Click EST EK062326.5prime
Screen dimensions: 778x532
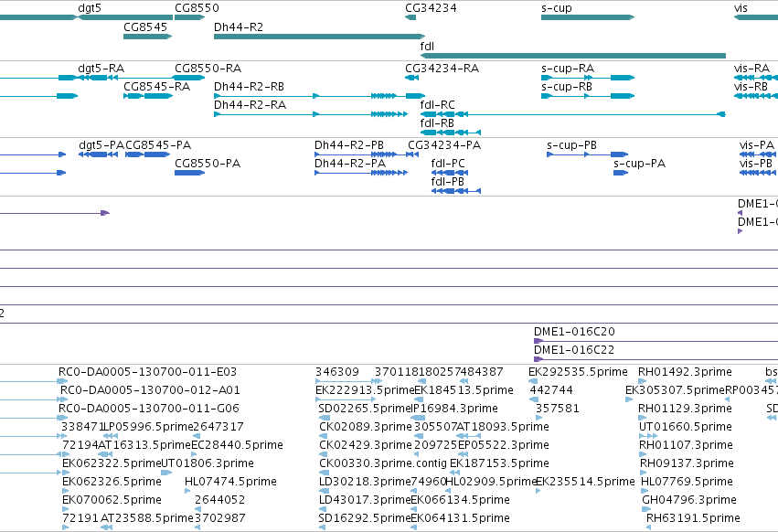112,482
